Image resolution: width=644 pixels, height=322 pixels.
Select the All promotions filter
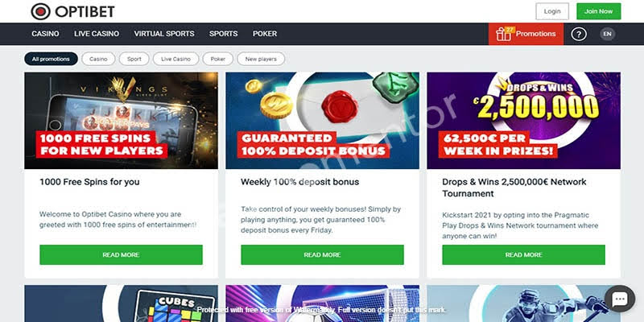pos(51,59)
